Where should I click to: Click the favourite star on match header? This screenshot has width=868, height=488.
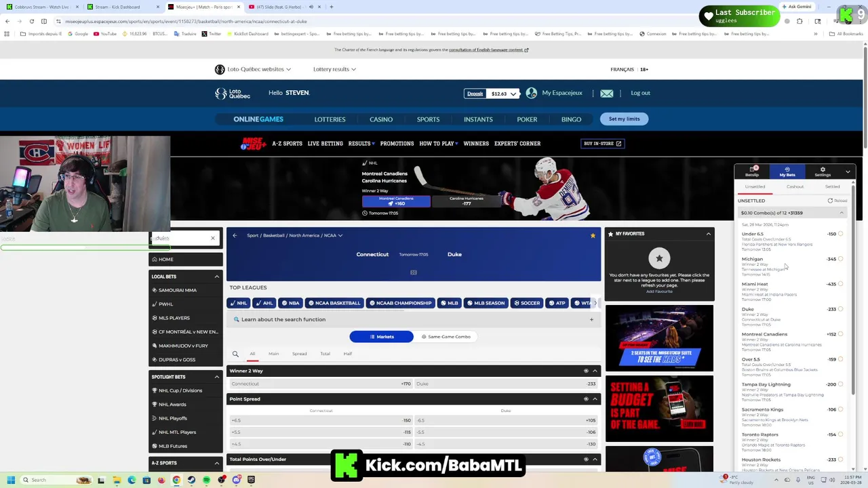click(x=593, y=235)
